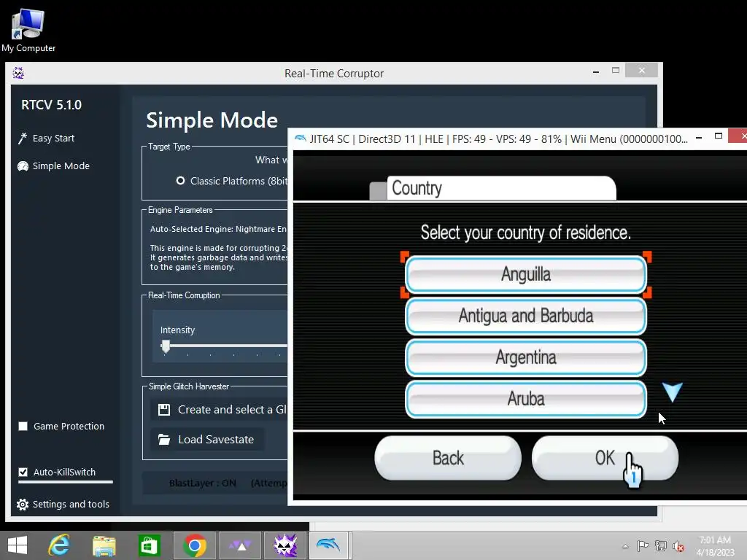Click the Simple Mode gauge icon
Screen dimensions: 747x560
(23, 166)
